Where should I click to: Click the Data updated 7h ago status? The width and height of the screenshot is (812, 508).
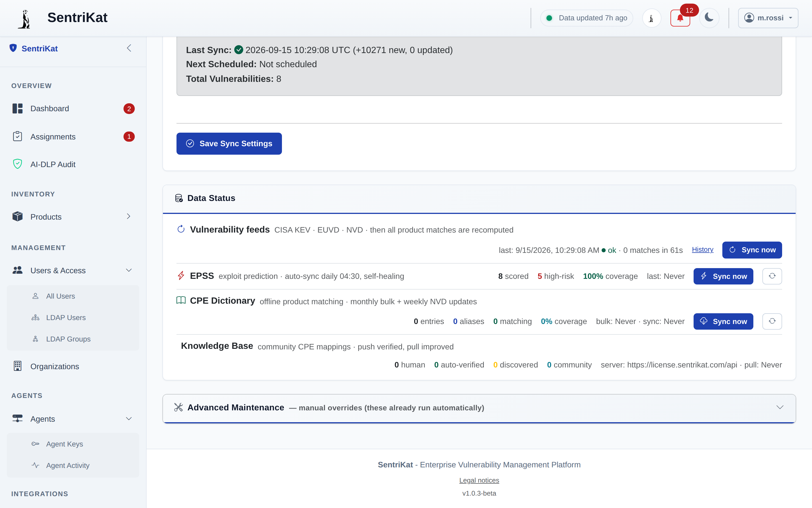586,18
